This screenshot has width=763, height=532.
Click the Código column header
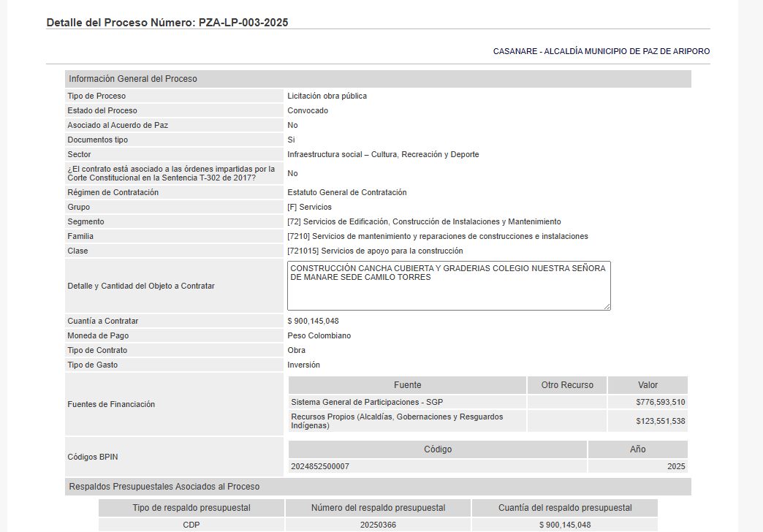[437, 449]
